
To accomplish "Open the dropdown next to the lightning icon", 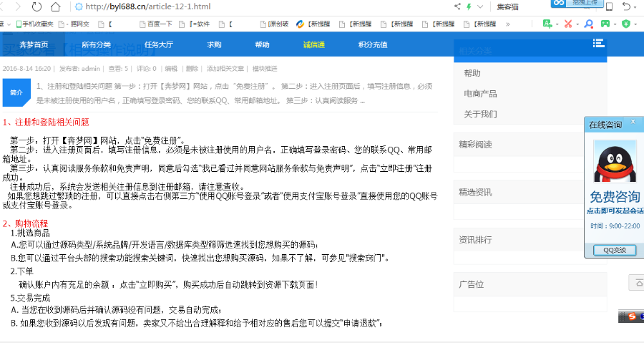I will coord(479,6).
